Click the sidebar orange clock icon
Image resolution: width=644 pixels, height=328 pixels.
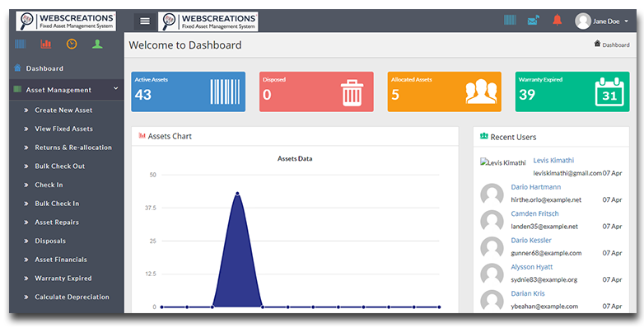72,44
